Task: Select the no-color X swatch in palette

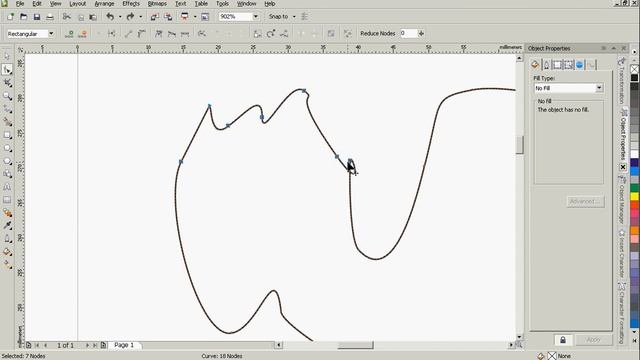Action: (x=634, y=69)
